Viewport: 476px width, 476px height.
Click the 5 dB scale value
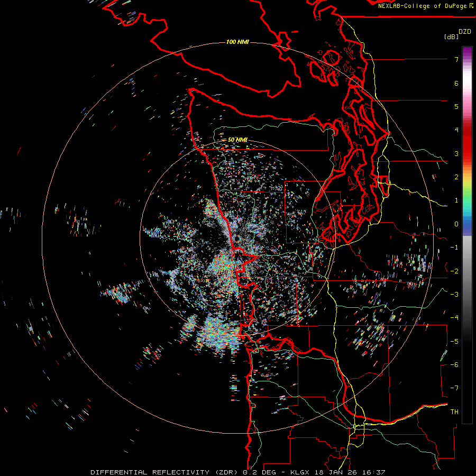456,106
